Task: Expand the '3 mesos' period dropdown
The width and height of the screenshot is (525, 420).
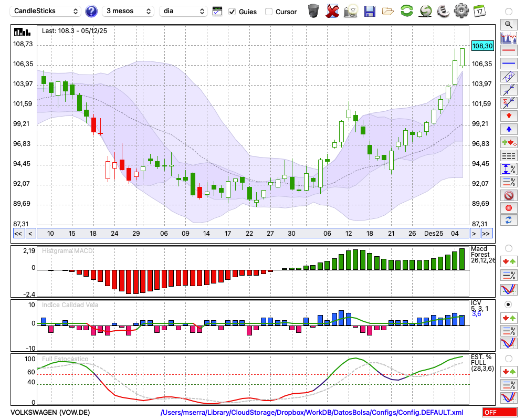Action: pyautogui.click(x=128, y=11)
